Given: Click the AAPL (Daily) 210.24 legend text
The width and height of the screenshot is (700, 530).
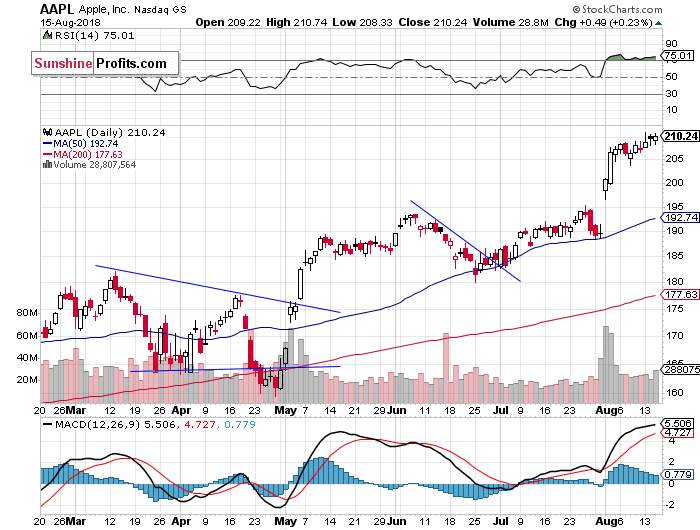Looking at the screenshot, I should click(x=110, y=133).
